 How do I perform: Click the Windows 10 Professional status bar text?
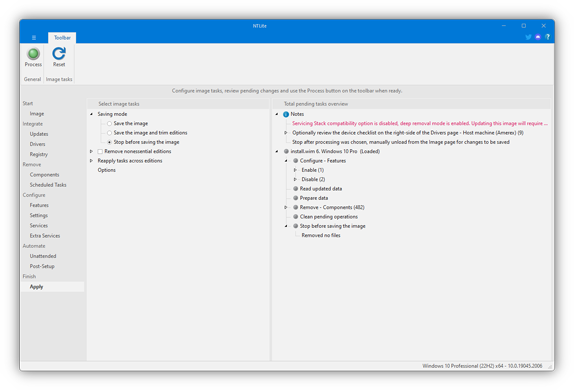click(482, 366)
